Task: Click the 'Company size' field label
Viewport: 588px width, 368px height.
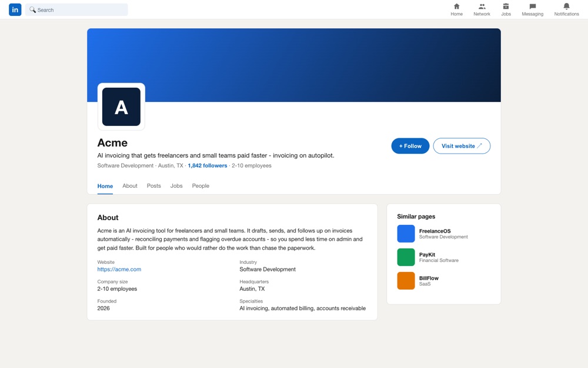Action: tap(112, 281)
